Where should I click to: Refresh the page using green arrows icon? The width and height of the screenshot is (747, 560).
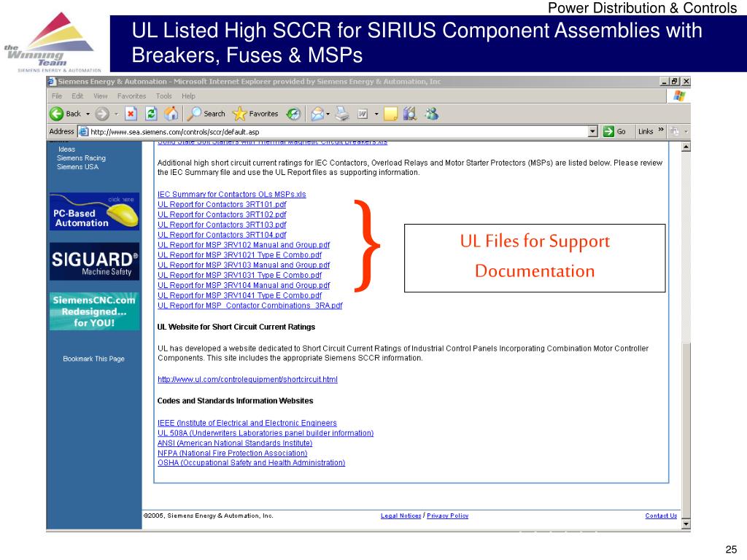pyautogui.click(x=151, y=114)
